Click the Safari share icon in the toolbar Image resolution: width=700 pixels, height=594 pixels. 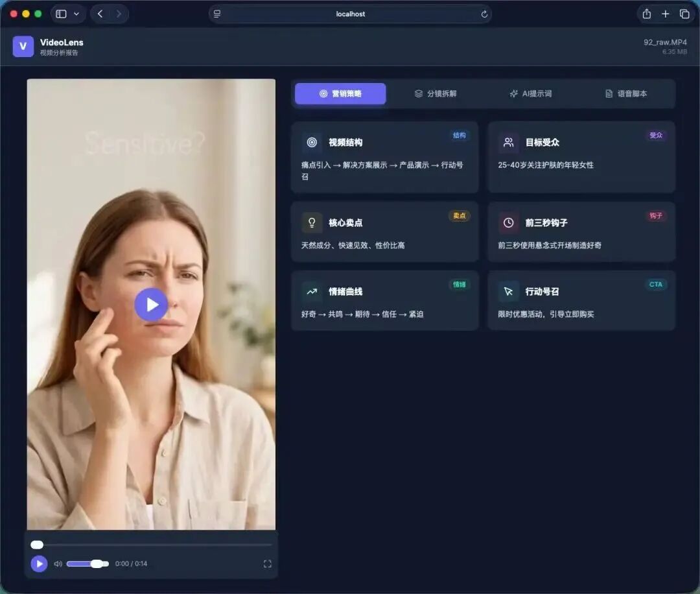[x=646, y=14]
